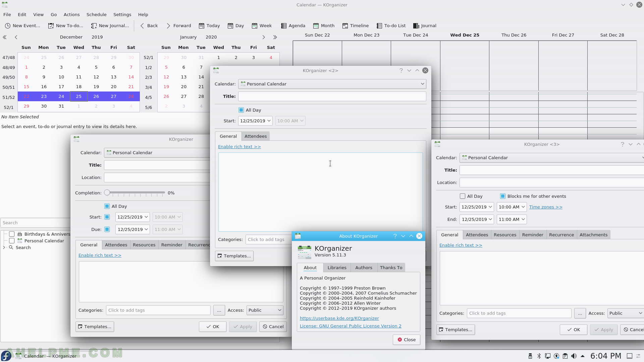Switch to Month view
Image resolution: width=644 pixels, height=362 pixels.
point(324,26)
